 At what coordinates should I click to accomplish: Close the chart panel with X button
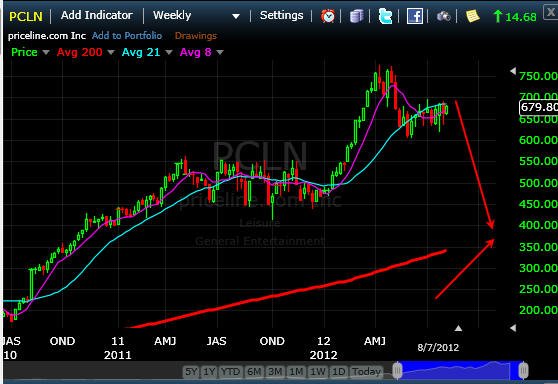[x=551, y=13]
